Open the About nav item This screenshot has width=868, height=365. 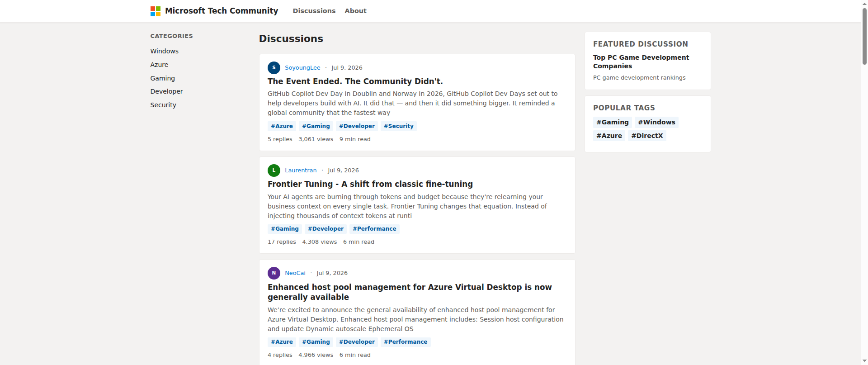pyautogui.click(x=355, y=11)
